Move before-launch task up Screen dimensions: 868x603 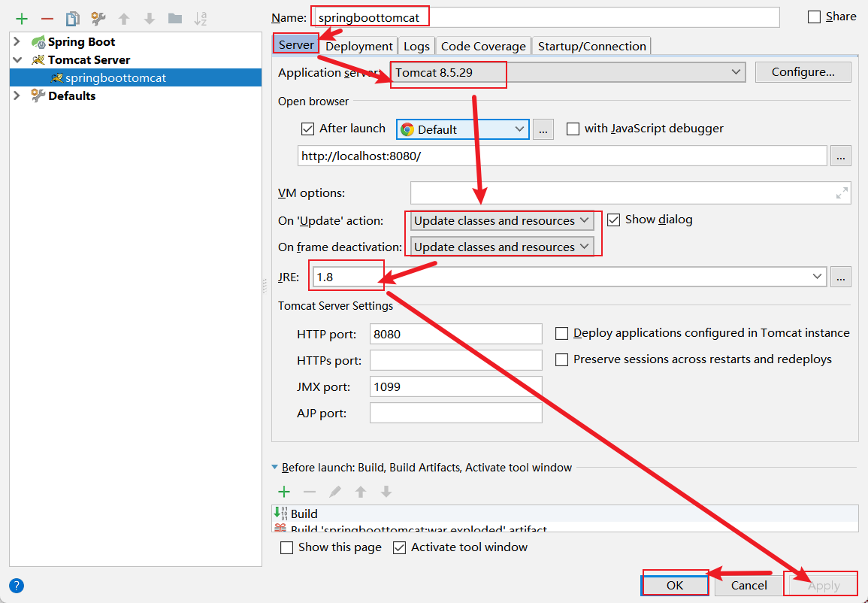coord(361,492)
